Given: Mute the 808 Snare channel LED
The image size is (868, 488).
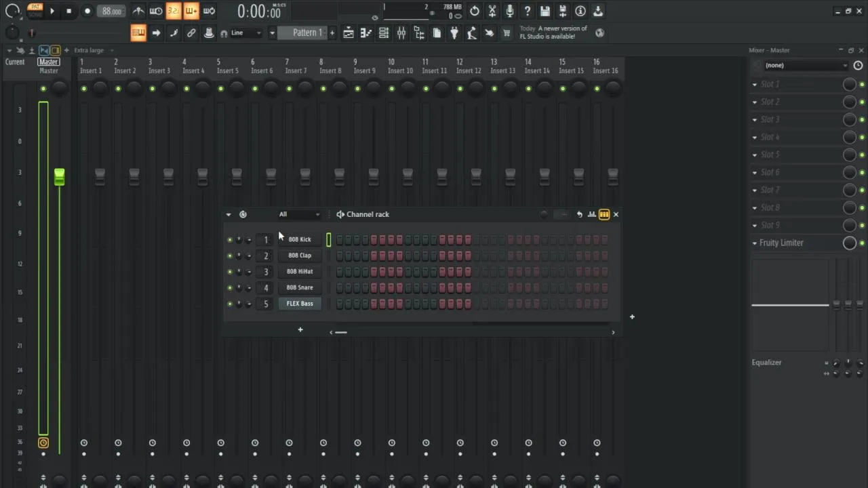Looking at the screenshot, I should coord(229,287).
